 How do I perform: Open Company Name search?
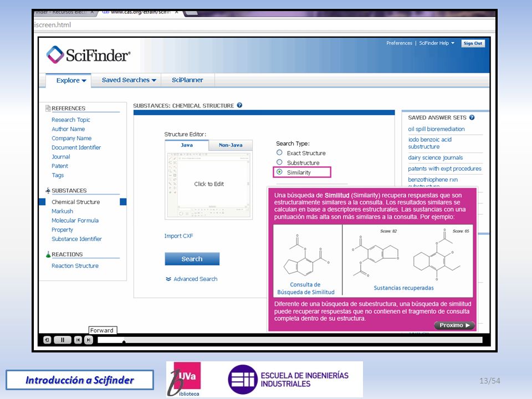click(71, 138)
